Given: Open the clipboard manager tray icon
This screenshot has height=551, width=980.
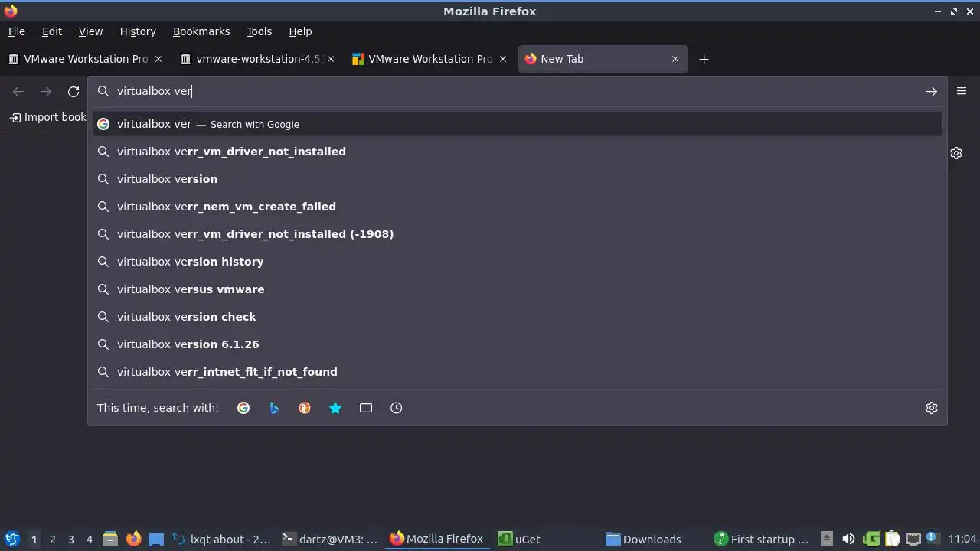Looking at the screenshot, I should tap(892, 539).
